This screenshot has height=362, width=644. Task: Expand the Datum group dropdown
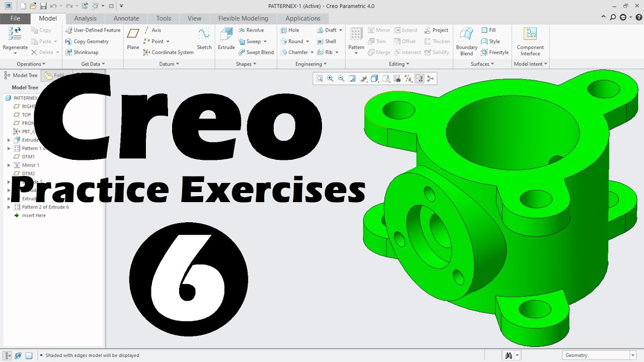[169, 64]
